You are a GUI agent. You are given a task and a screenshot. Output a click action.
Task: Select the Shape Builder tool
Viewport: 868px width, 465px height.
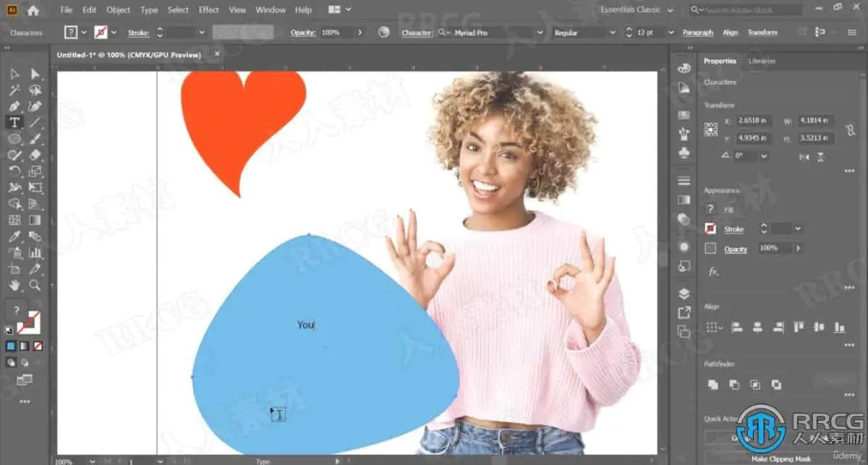click(x=14, y=204)
